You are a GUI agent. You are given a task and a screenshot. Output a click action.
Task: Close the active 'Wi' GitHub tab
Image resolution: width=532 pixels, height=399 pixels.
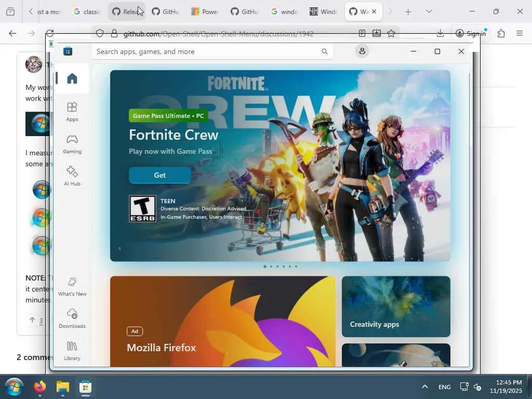pos(374,11)
